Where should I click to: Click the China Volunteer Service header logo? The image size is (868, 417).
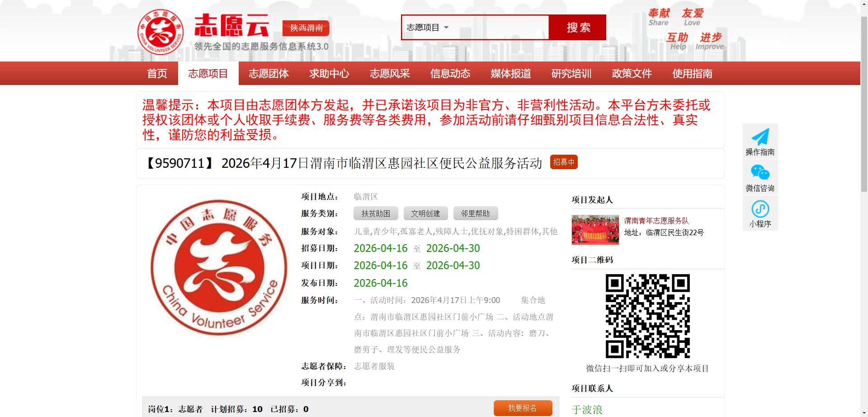pos(160,32)
